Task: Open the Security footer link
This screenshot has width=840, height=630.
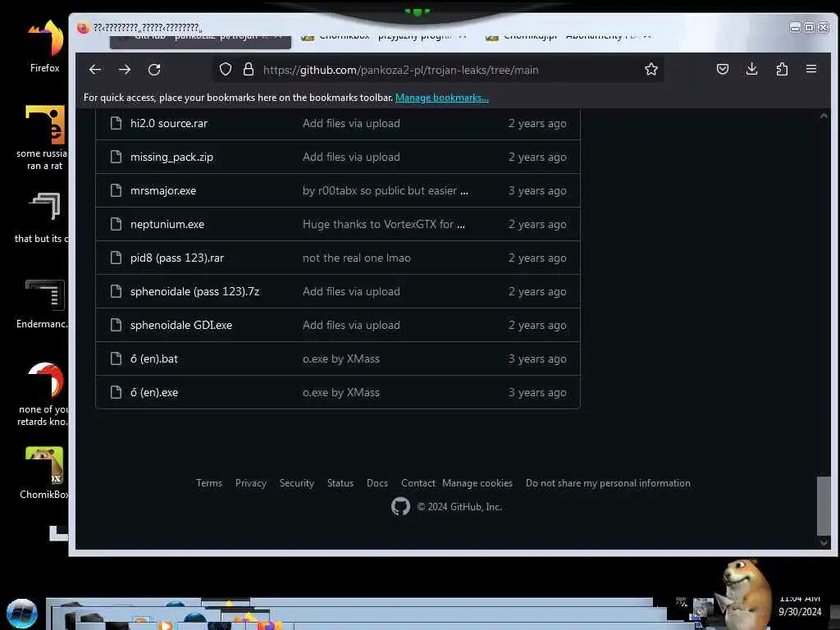Action: (x=297, y=483)
